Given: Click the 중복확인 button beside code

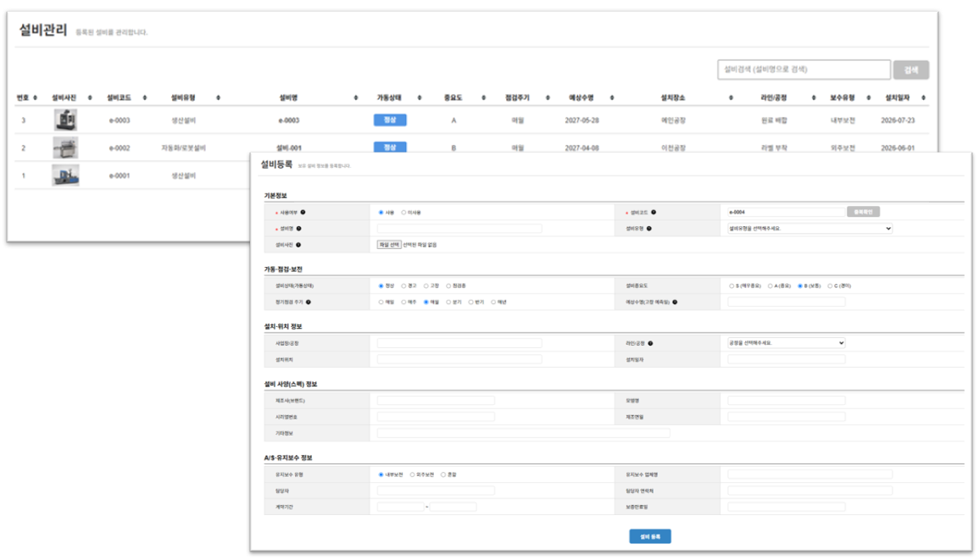Looking at the screenshot, I should (x=864, y=213).
